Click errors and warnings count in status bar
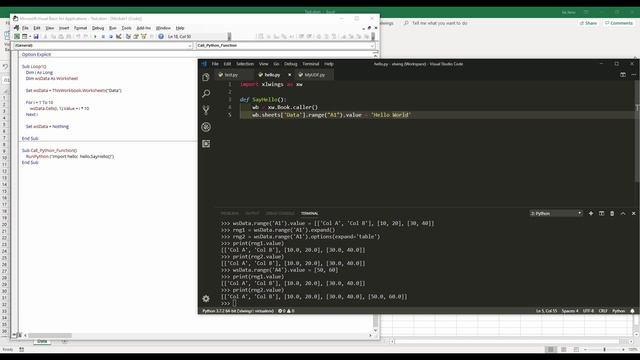 pos(286,311)
